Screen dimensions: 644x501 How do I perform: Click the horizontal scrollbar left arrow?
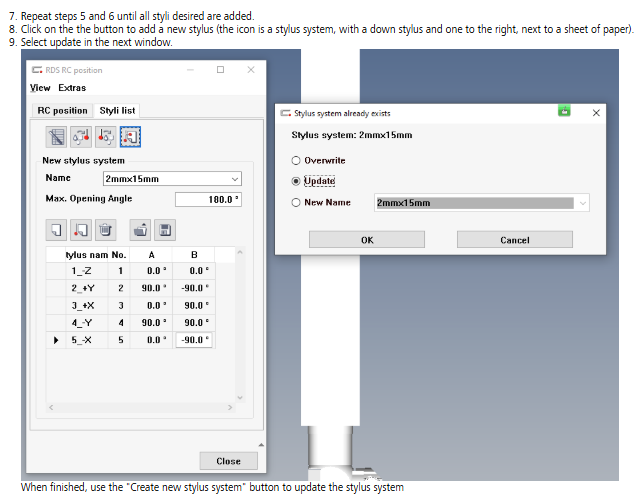click(51, 407)
